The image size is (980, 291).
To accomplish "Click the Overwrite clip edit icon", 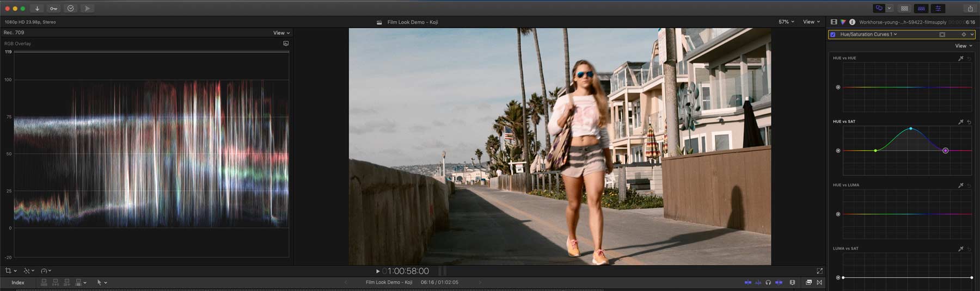I will tap(78, 283).
